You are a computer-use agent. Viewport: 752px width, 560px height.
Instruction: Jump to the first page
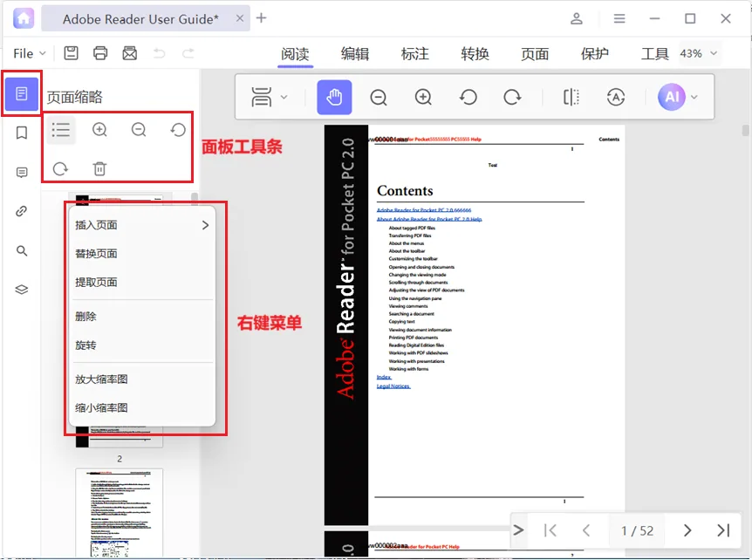coord(550,530)
